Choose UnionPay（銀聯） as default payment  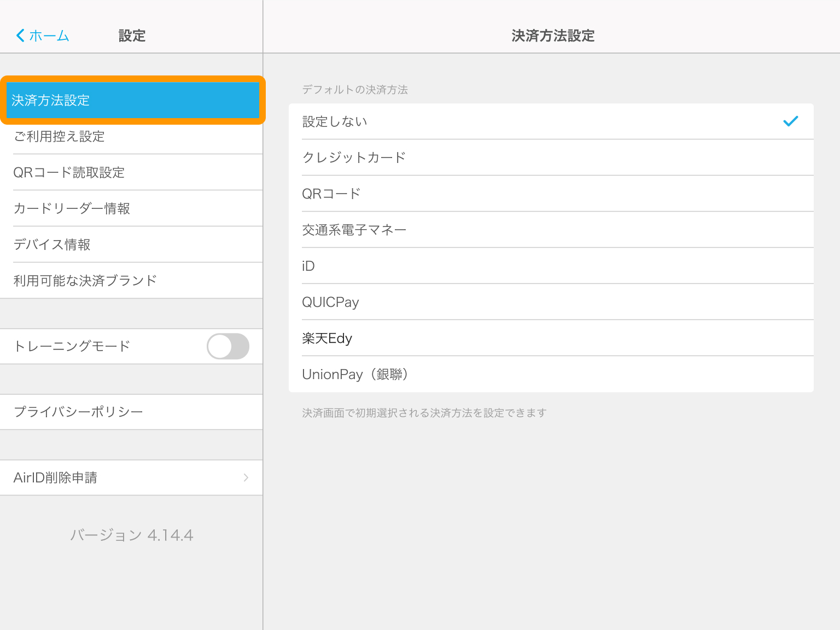[551, 374]
